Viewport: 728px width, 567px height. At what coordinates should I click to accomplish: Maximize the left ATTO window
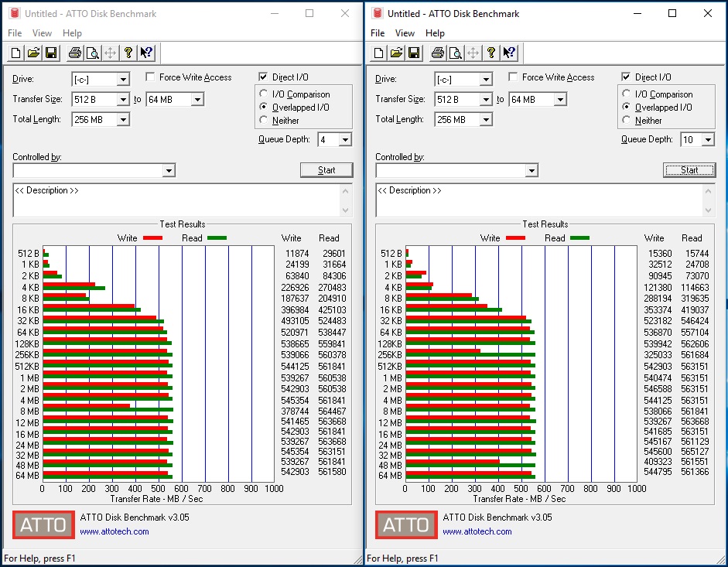pos(309,13)
